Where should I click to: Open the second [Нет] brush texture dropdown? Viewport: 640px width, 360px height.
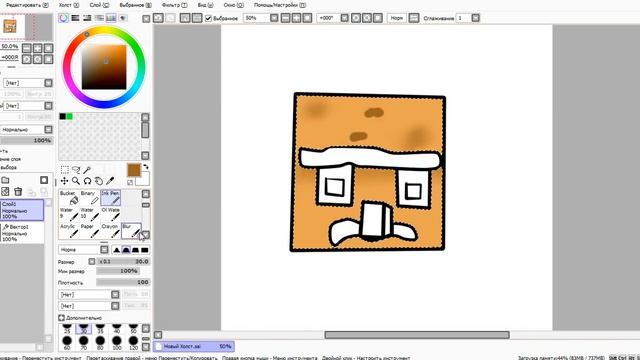pos(115,306)
